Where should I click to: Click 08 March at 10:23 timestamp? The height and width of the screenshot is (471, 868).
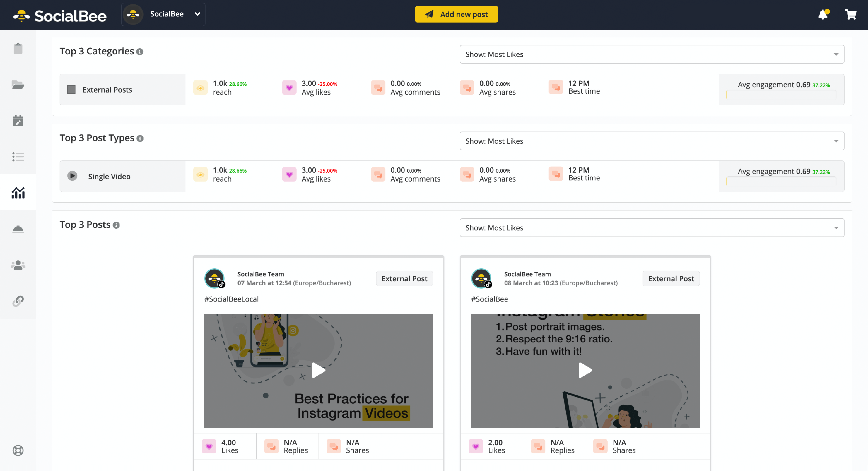tap(531, 283)
